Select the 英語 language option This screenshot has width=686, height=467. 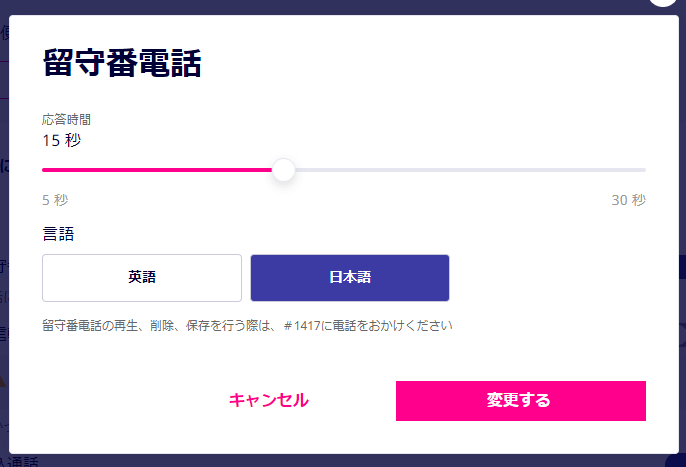[x=142, y=278]
